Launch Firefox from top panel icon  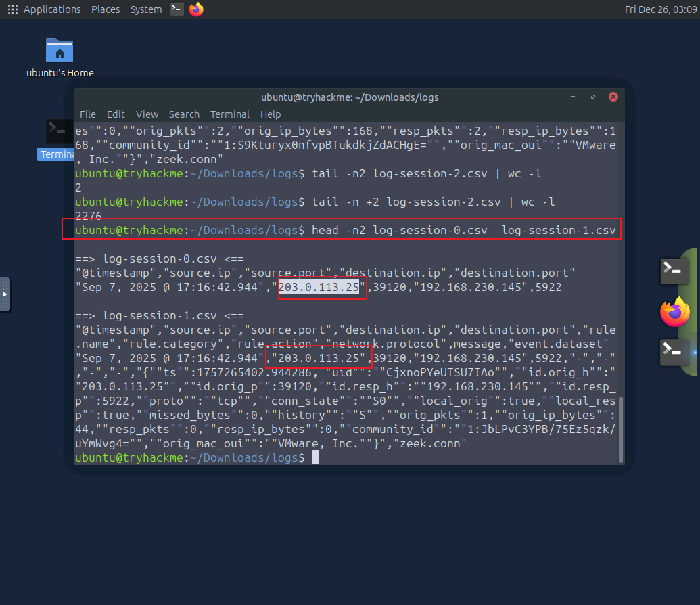tap(196, 9)
